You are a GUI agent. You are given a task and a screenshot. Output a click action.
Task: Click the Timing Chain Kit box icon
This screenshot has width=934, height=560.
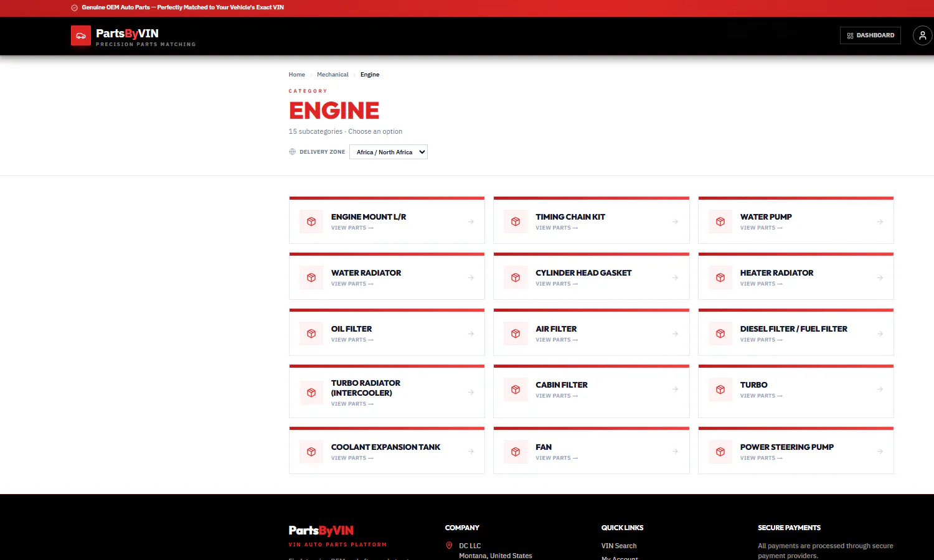(x=516, y=222)
